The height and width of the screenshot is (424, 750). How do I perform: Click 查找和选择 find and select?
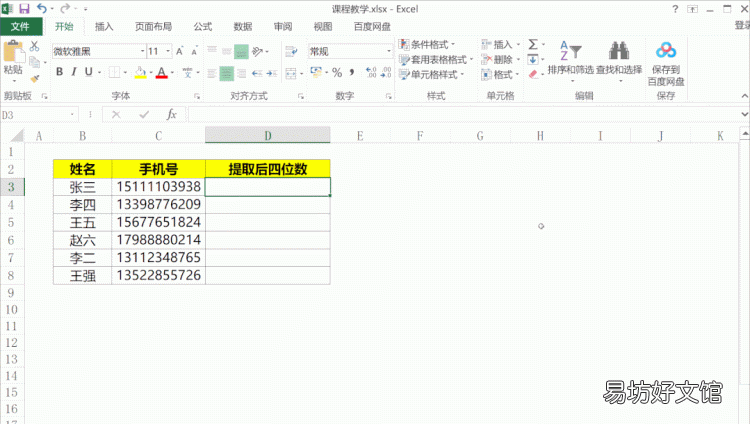tap(619, 61)
